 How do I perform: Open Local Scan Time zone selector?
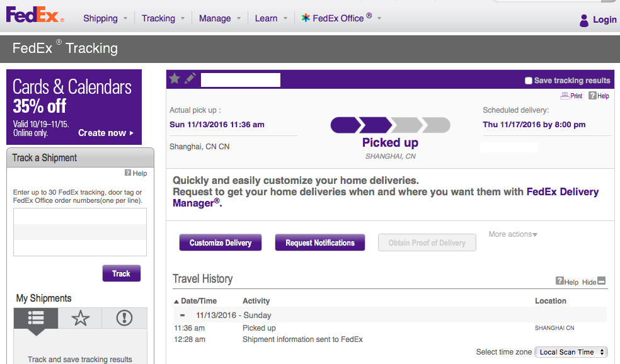coord(571,352)
